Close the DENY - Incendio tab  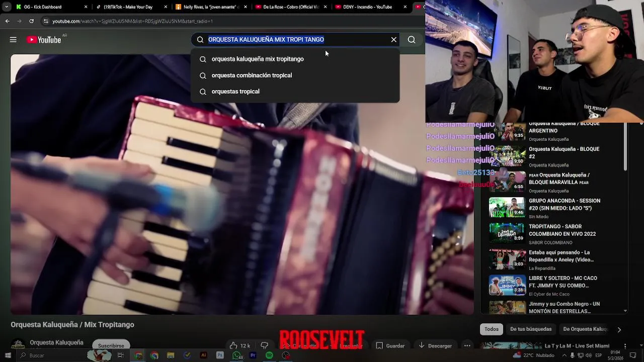click(x=405, y=7)
